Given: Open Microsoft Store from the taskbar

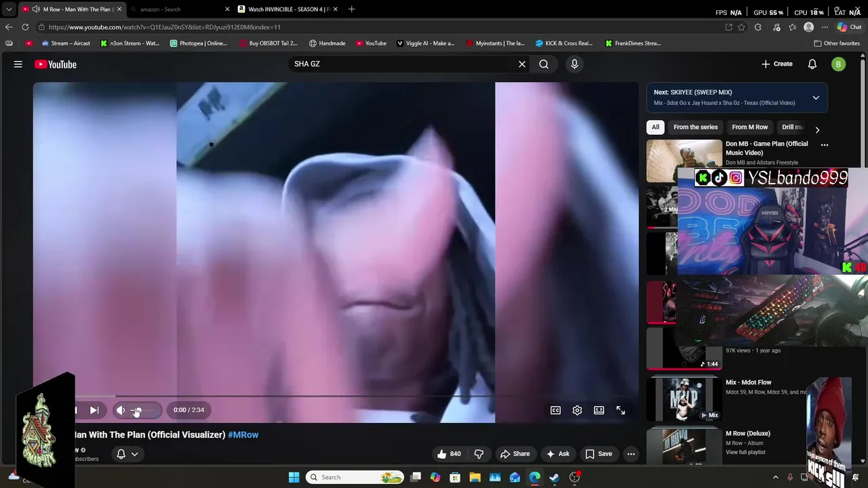Looking at the screenshot, I should (x=455, y=477).
